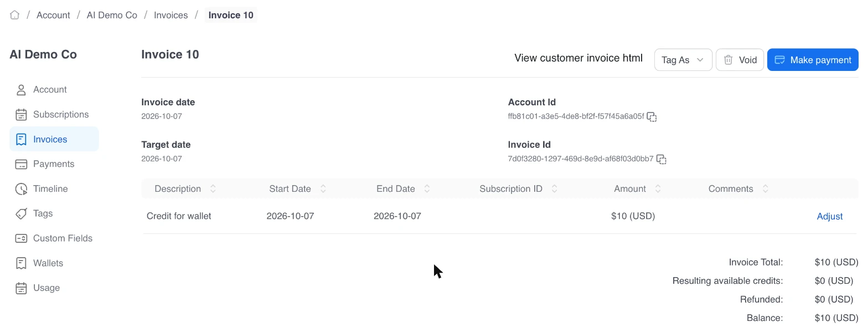Viewport: 868px width, 332px height.
Task: Open the Tag As dropdown
Action: coord(683,60)
